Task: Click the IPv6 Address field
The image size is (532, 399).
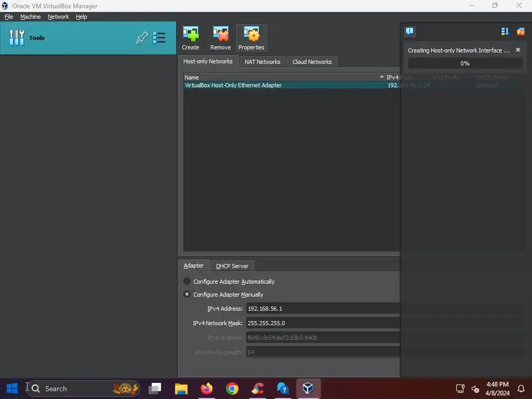Action: [x=323, y=338]
